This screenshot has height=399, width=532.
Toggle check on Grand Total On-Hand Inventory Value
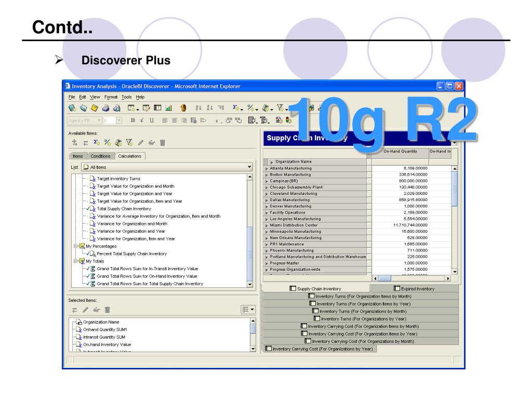pyautogui.click(x=88, y=276)
